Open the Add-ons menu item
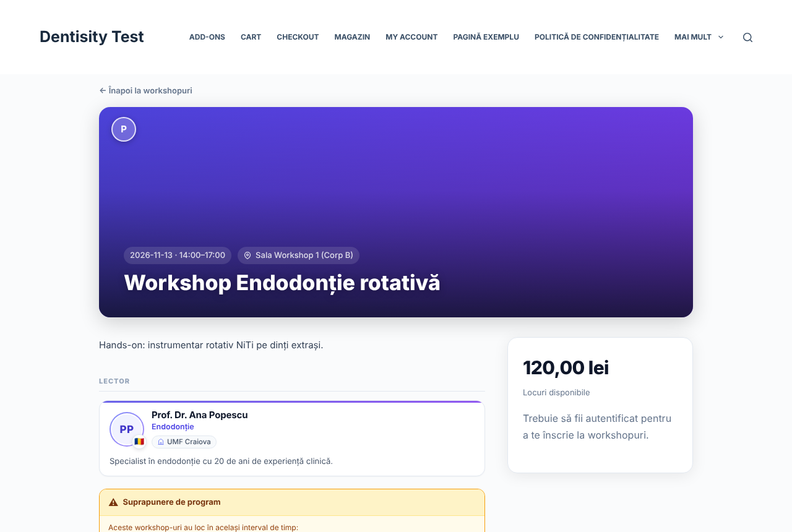 207,37
